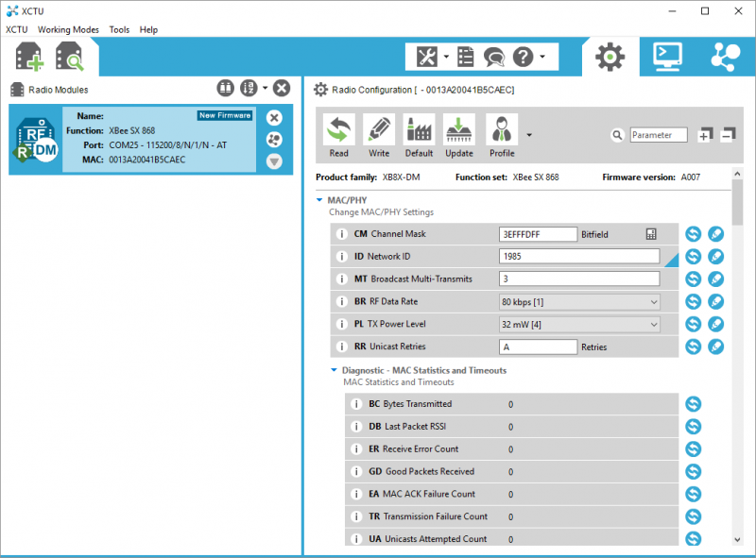This screenshot has width=756, height=558.
Task: Open Channel Mask bitfield calculator
Action: pos(651,234)
